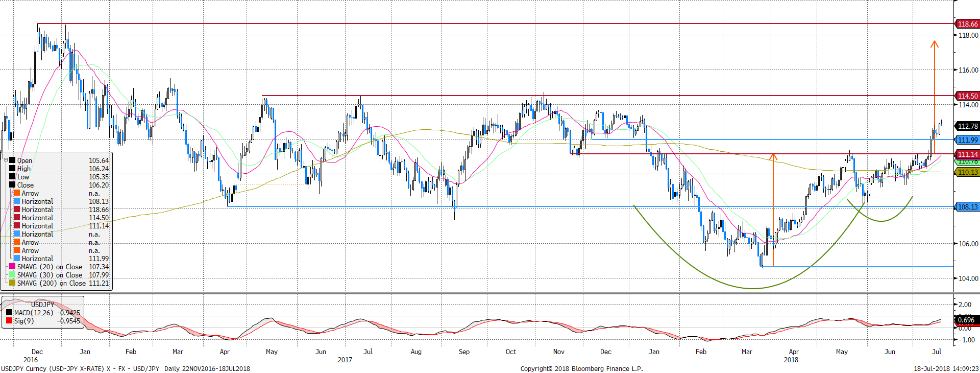Click the black swatch beside Open
This screenshot has width=980, height=373.
pyautogui.click(x=12, y=160)
